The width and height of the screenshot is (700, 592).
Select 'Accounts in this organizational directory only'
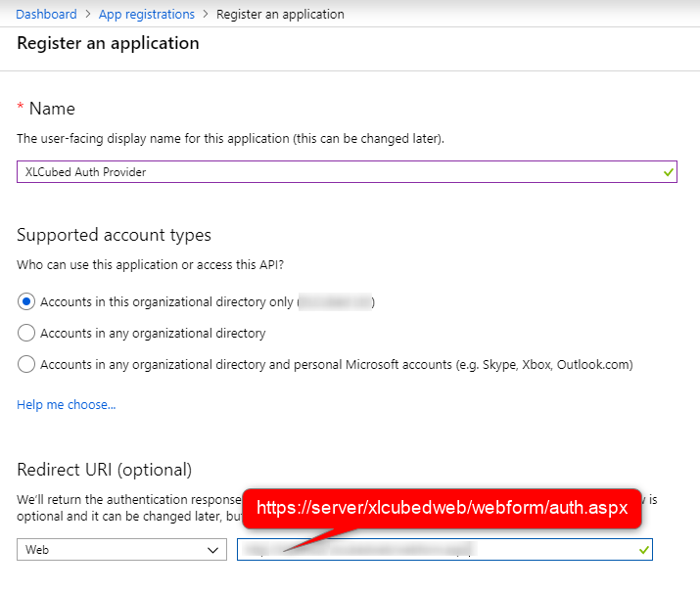(27, 302)
